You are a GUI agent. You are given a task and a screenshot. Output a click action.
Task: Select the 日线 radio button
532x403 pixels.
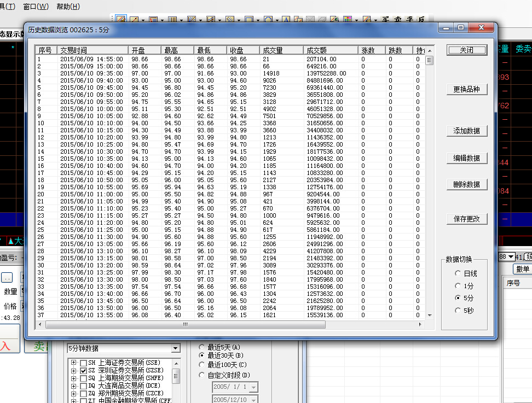click(458, 273)
